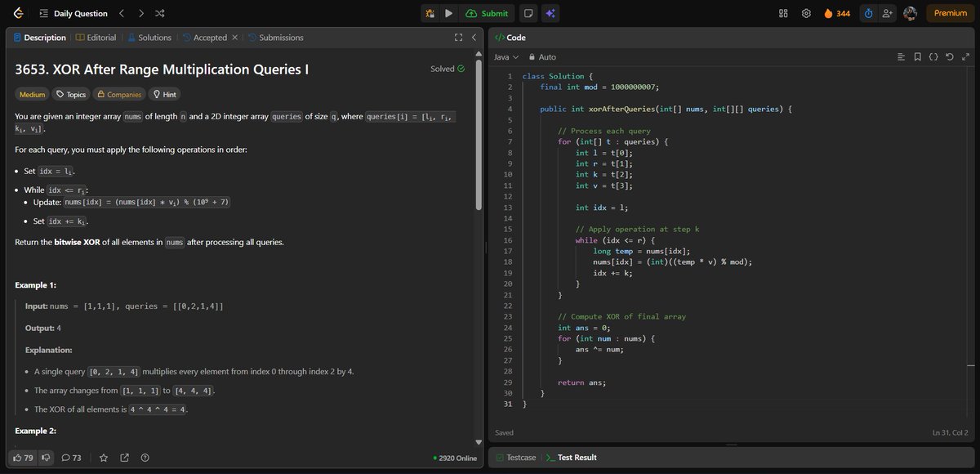Click code line 'int ans = 0;'
980x474 pixels.
(584, 328)
